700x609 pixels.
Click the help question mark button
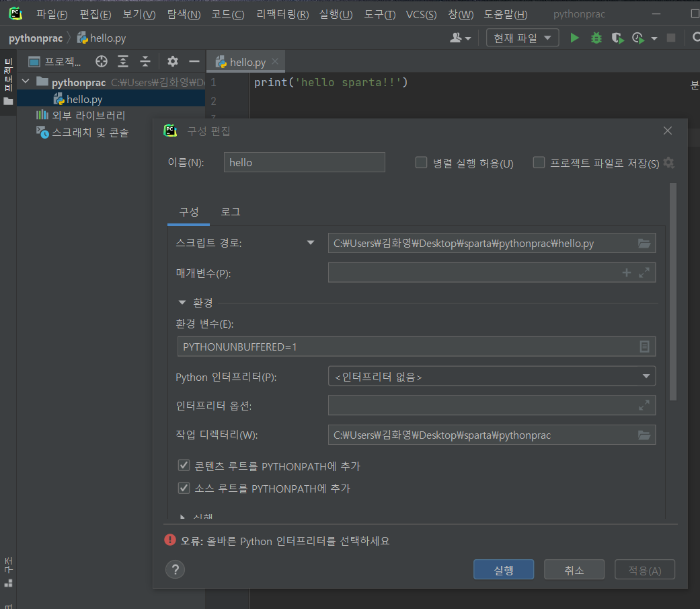pyautogui.click(x=175, y=569)
